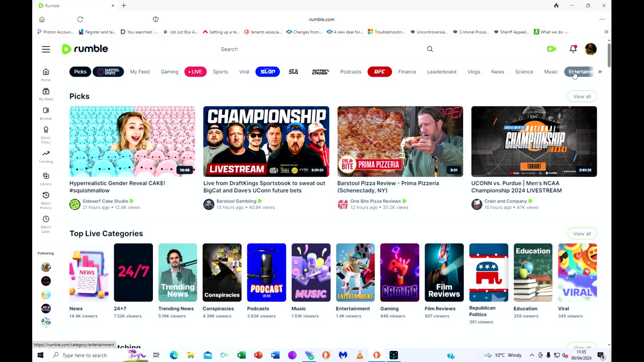Open Watch Later in the left sidebar
The width and height of the screenshot is (644, 362).
[x=46, y=224]
